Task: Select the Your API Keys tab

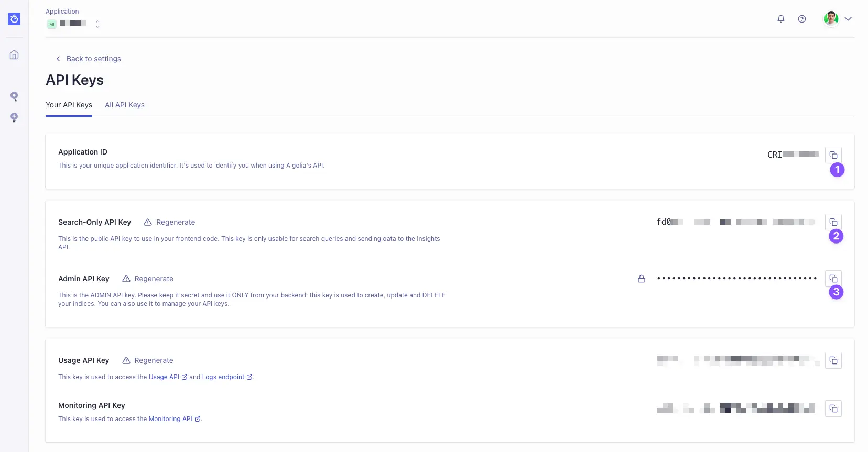Action: [69, 105]
